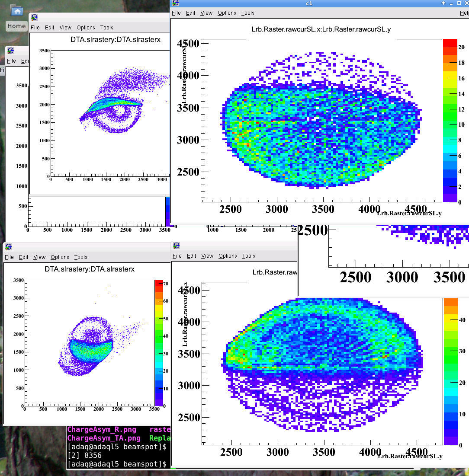469x476 pixels.
Task: Click the ROOT icon of far-left hidden window
Action: [x=11, y=51]
